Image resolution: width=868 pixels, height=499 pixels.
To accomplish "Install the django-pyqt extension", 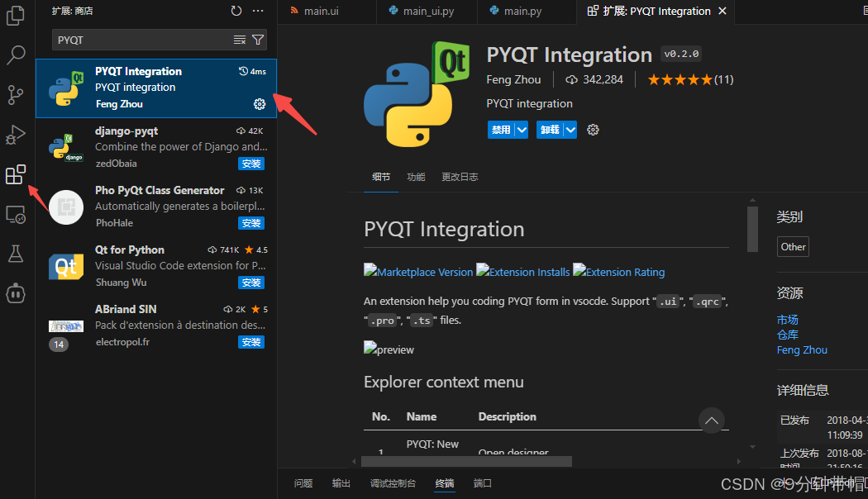I will tap(251, 164).
